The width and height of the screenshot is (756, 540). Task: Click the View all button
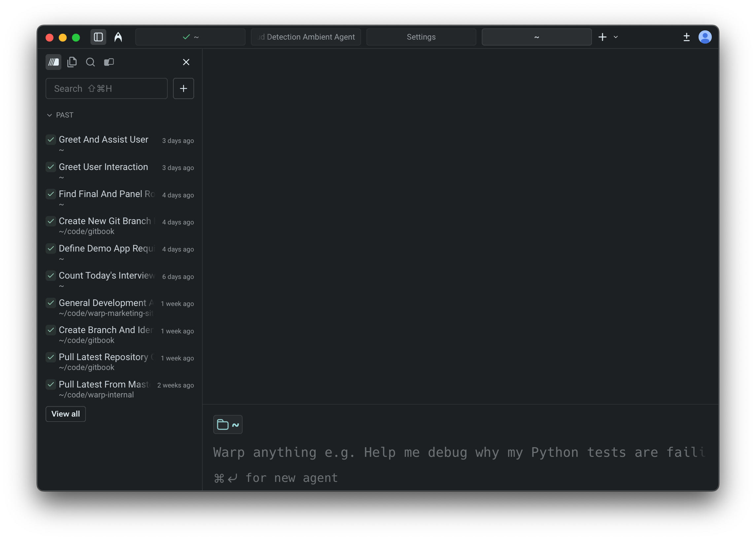65,414
